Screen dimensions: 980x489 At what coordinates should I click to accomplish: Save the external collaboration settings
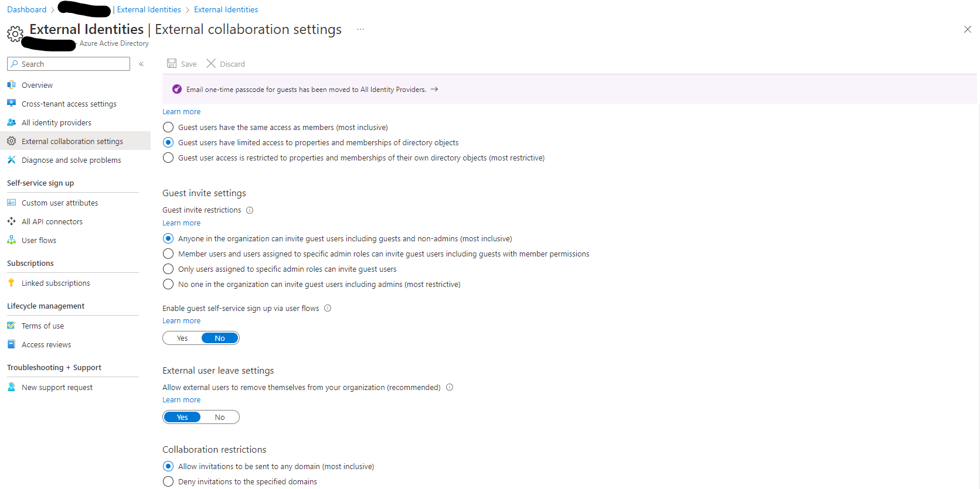tap(181, 63)
